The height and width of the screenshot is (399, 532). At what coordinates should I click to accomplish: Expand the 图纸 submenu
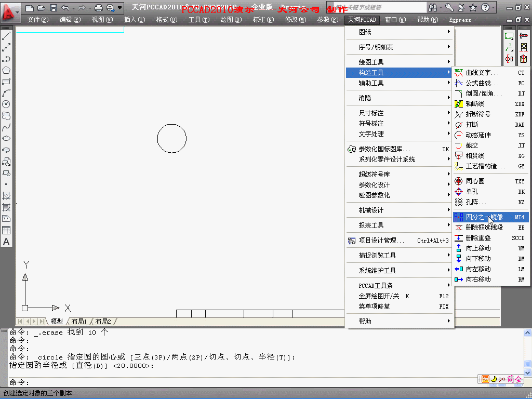click(x=400, y=32)
